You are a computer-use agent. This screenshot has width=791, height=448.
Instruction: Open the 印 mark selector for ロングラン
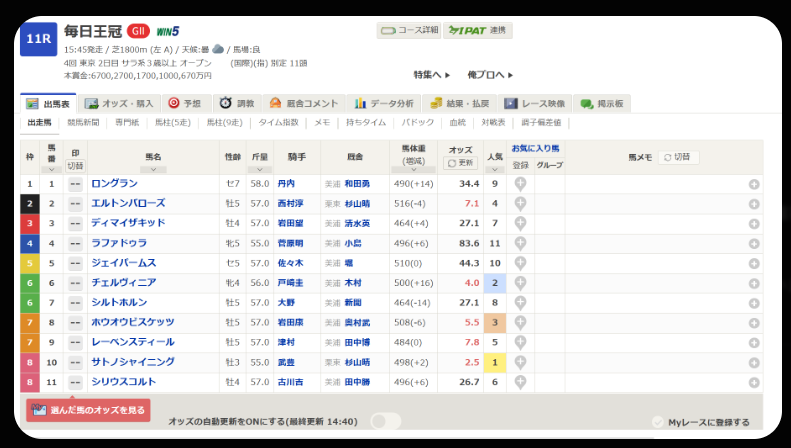point(75,184)
